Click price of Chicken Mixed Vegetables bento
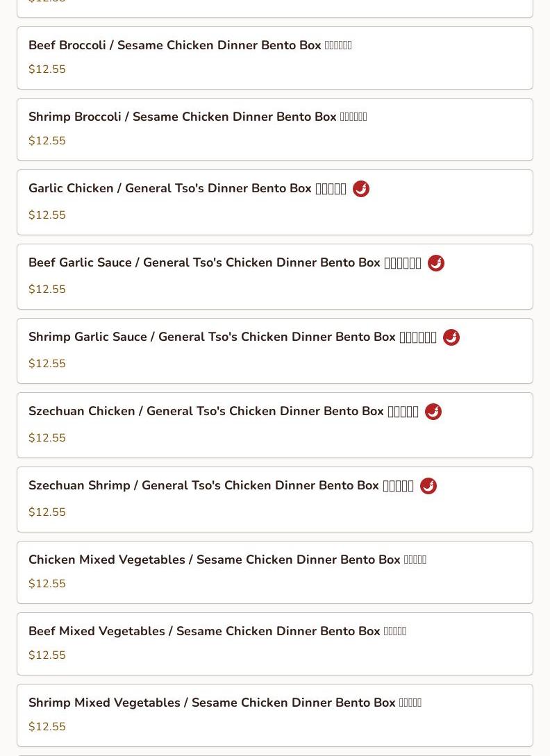Viewport: 550px width, 756px height. [x=47, y=584]
